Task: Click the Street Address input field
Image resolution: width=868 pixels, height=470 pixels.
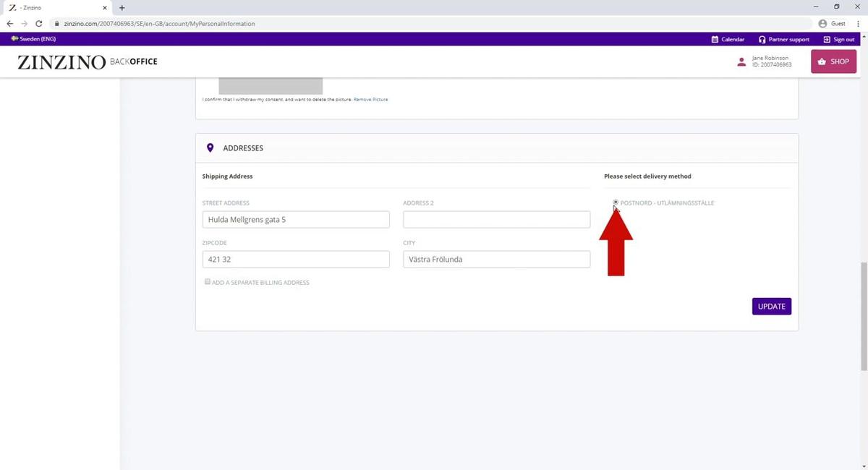Action: click(296, 220)
